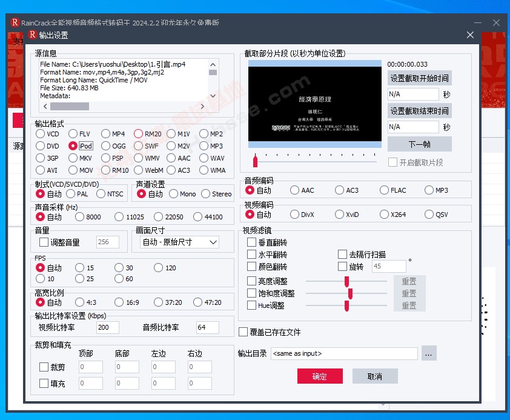The image size is (510, 420).
Task: Click the clip start time N/A field
Action: [x=413, y=95]
